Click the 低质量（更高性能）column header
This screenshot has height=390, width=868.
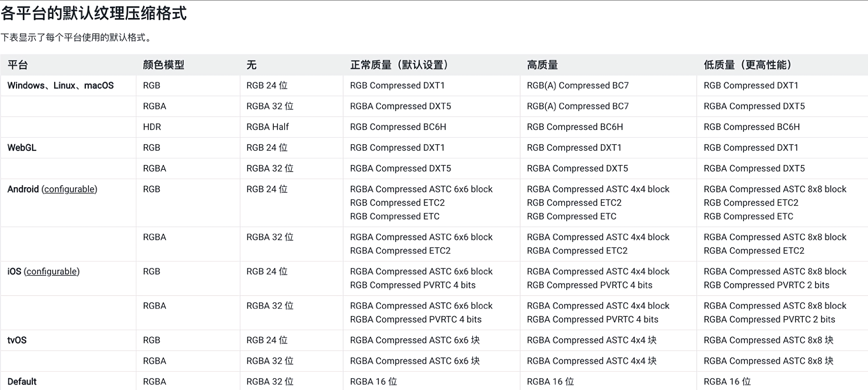[x=747, y=65]
